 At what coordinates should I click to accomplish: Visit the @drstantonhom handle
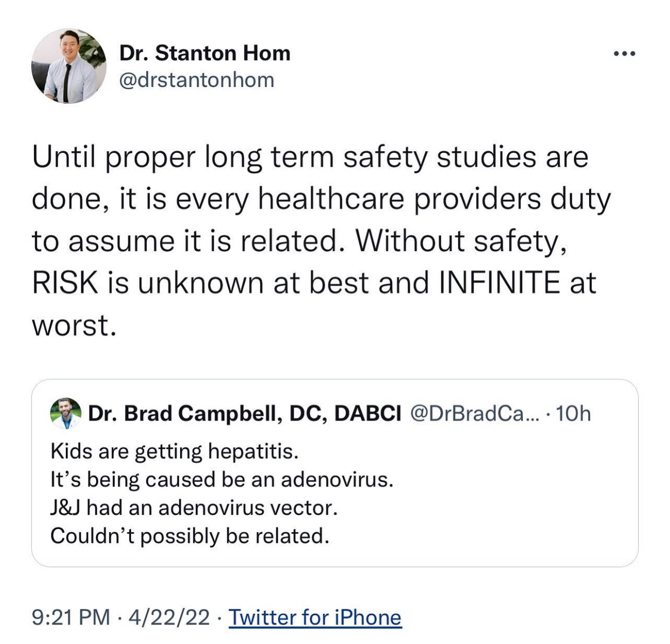[x=196, y=80]
